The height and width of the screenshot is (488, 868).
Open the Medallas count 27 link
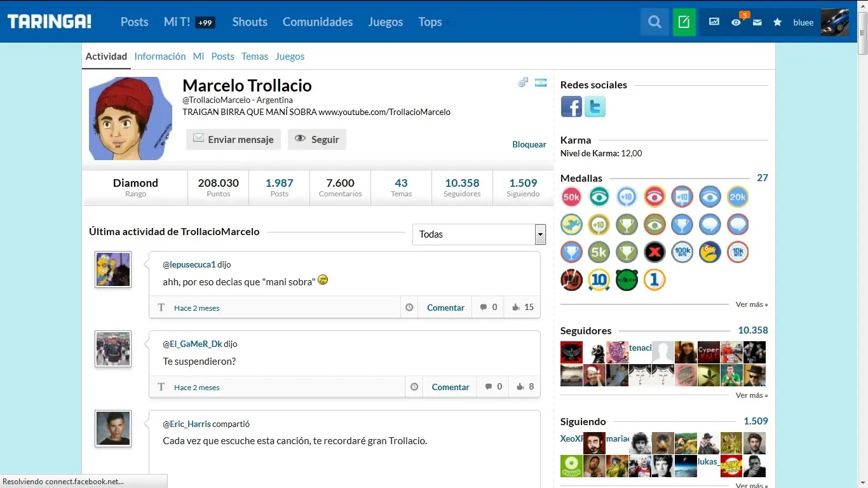coord(763,178)
